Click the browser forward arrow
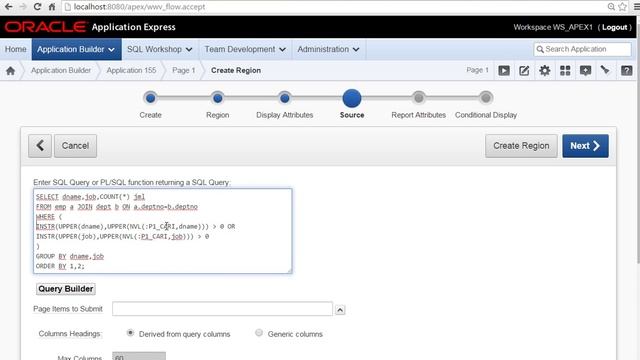This screenshot has width=640, height=360. pos(23,7)
